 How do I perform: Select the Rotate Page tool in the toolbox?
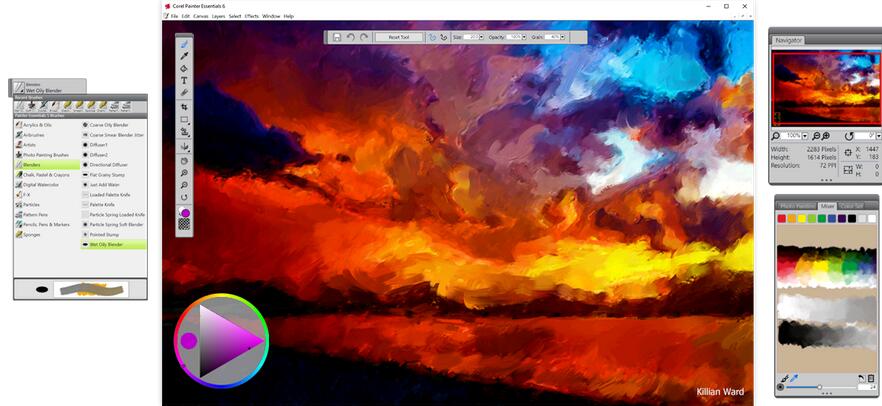point(184,197)
